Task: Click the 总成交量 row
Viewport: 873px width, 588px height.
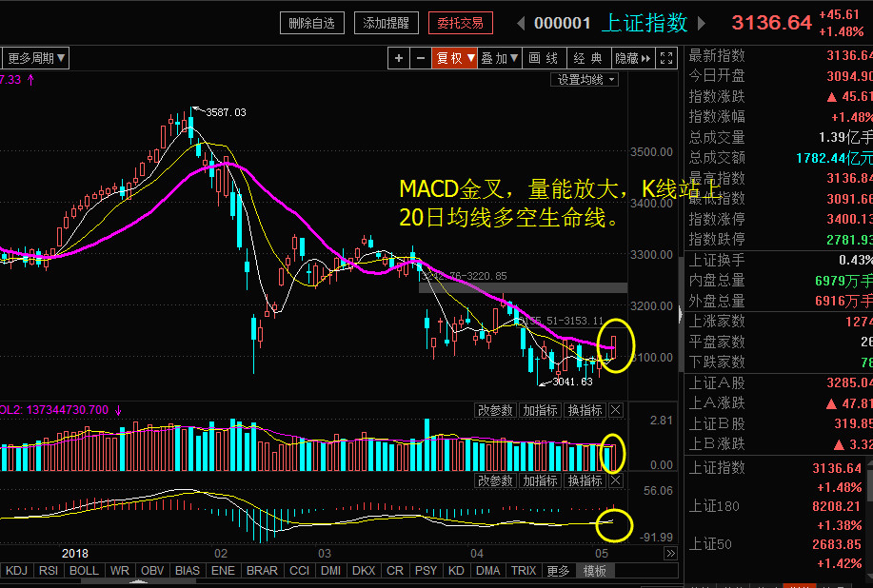Action: [779, 137]
